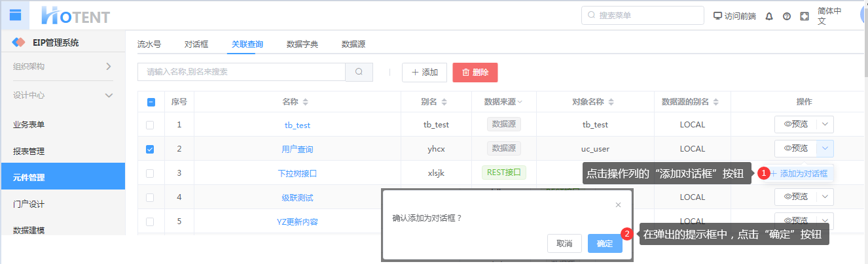868x264 pixels.
Task: Switch to the 对话框 tab
Action: point(196,44)
